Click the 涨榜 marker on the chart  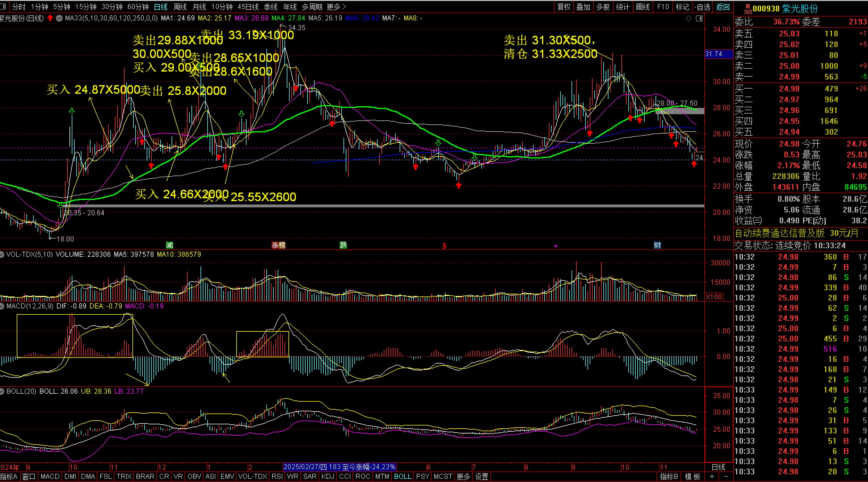click(278, 245)
